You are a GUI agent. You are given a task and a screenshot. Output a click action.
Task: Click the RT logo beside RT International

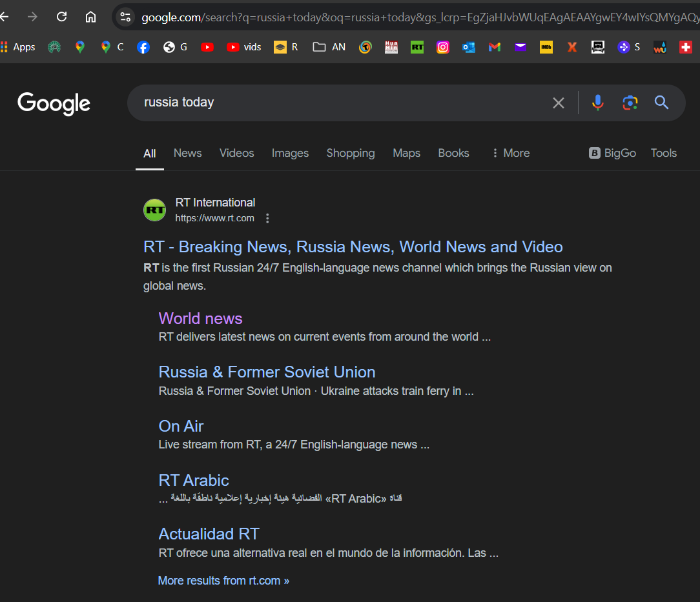pyautogui.click(x=154, y=210)
